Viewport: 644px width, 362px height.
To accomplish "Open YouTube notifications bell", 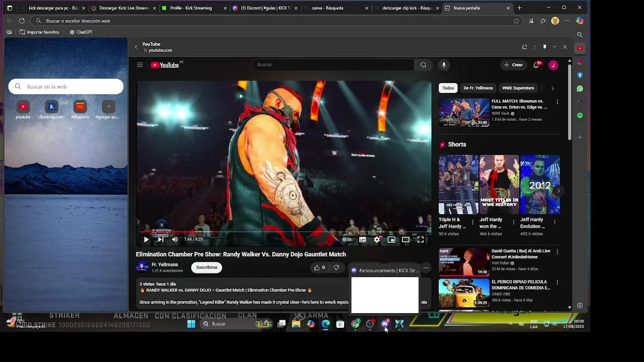I will tap(536, 65).
